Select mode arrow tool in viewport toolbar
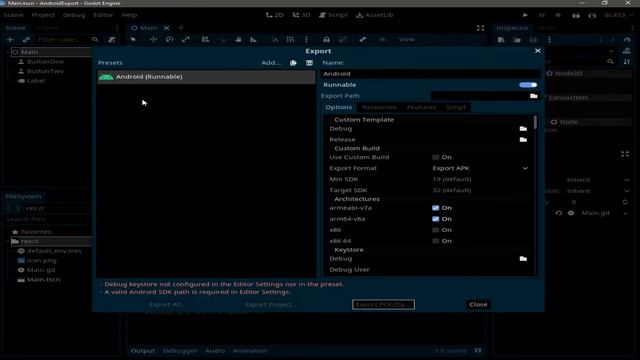Screen dimensions: 640x360 click(x=133, y=40)
